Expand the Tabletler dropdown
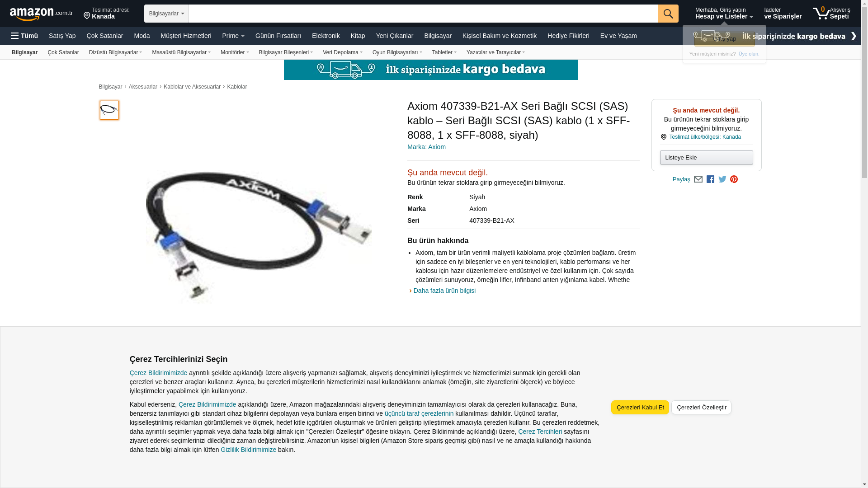The width and height of the screenshot is (868, 488). click(x=444, y=52)
